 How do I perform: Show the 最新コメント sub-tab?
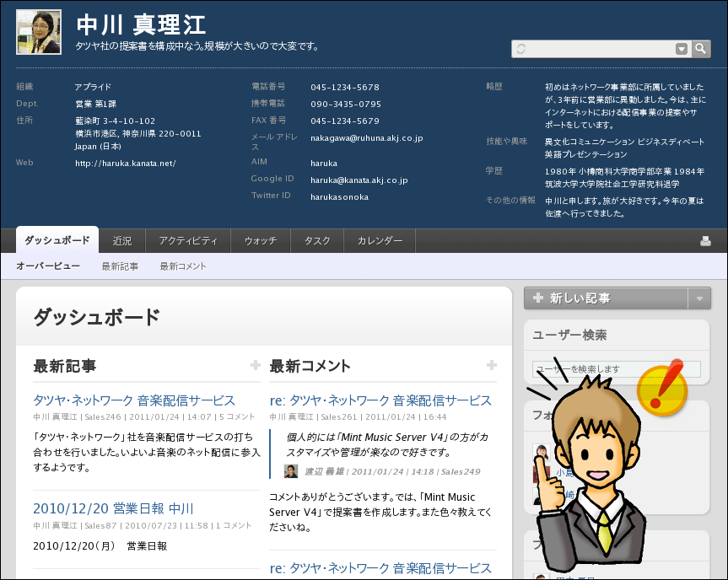point(183,266)
